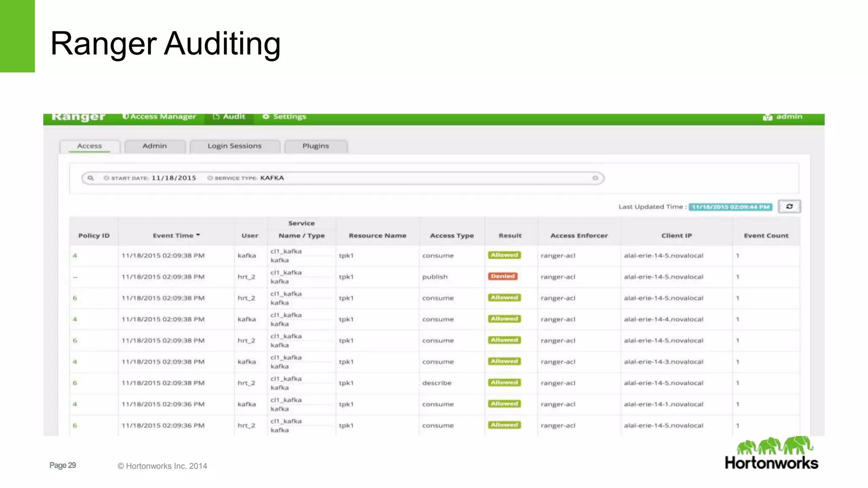Clear all filters with the search bar X icon
Viewport: 868px width, 488px height.
click(595, 178)
